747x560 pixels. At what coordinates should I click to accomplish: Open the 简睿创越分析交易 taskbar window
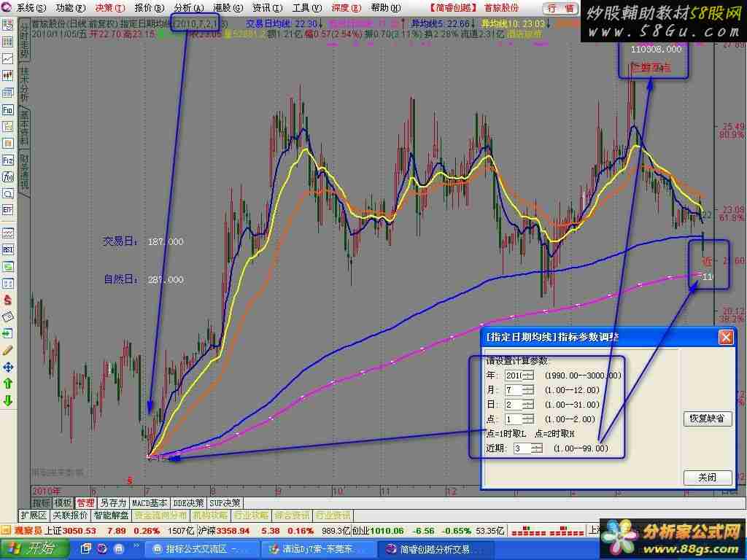click(435, 549)
